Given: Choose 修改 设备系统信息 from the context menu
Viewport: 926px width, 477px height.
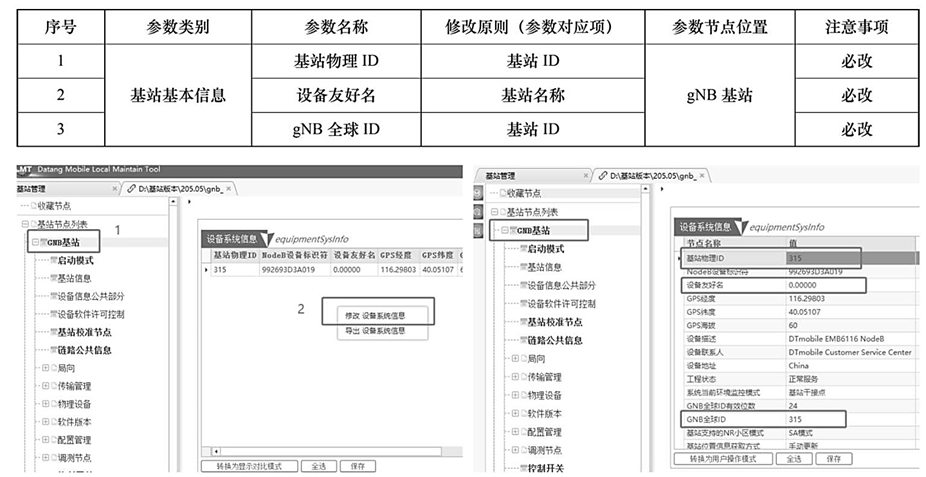Looking at the screenshot, I should pyautogui.click(x=376, y=316).
